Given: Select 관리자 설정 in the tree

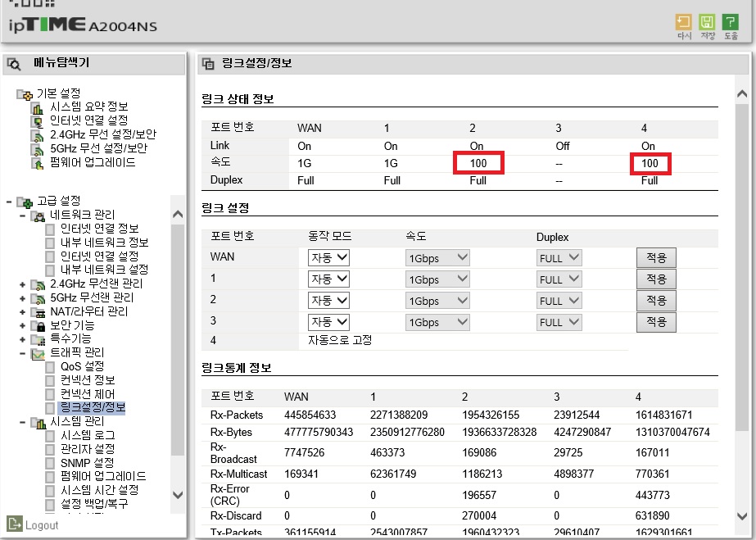Looking at the screenshot, I should tap(88, 449).
